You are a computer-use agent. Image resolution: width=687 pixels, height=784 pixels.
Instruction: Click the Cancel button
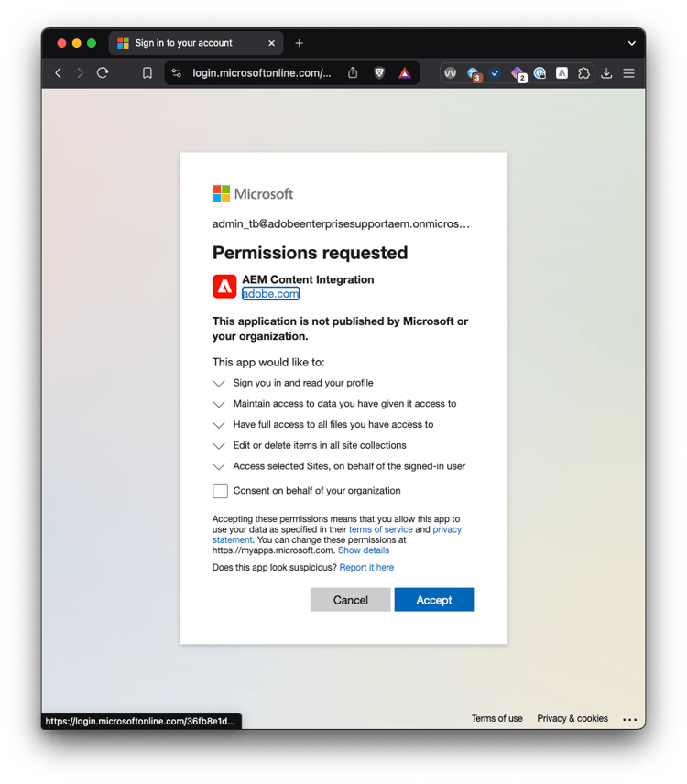(351, 600)
